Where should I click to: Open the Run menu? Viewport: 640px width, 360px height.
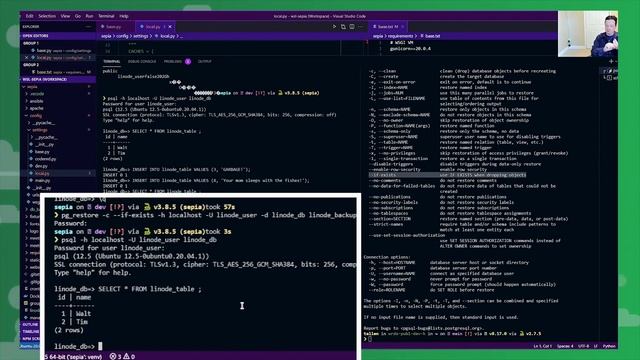click(x=89, y=16)
